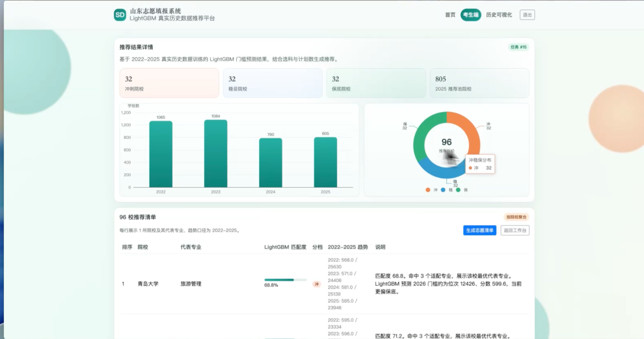Toggle the orange 冲 legend marker
644x339 pixels.
[428, 190]
